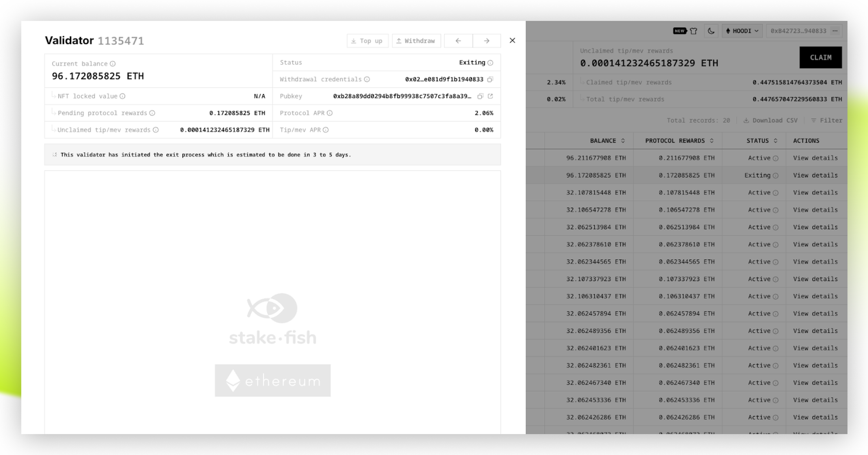
Task: Click the status info icon on the 32.062489356 ETH row
Action: click(776, 331)
